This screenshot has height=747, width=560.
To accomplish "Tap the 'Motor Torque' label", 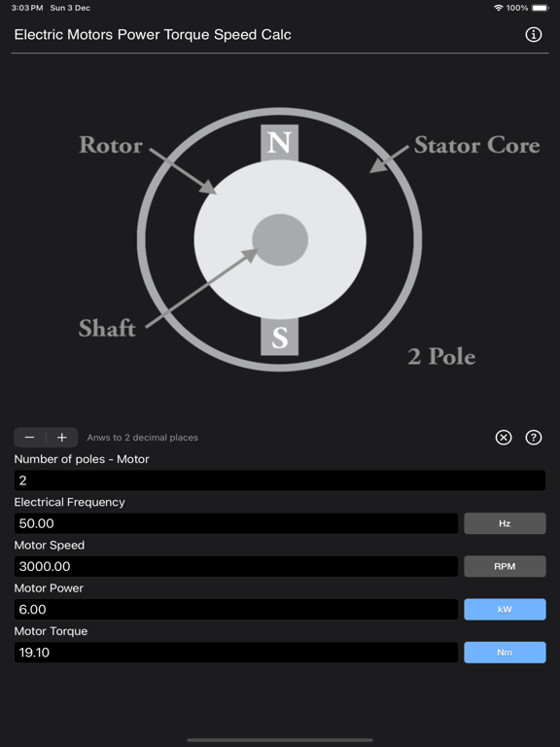I will coord(51,631).
